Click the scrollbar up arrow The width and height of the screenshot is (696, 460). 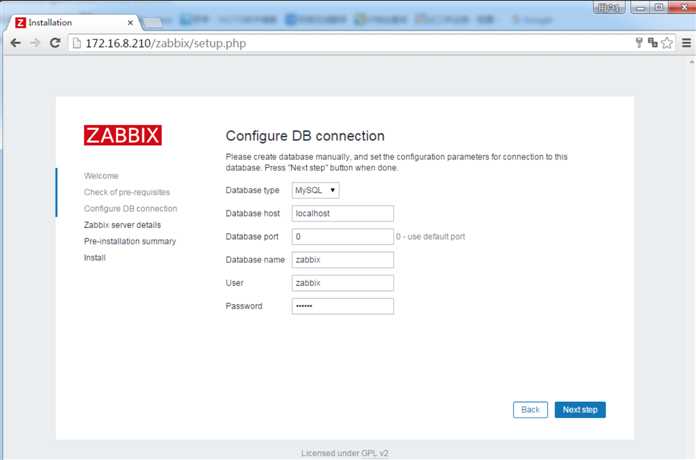tap(692, 62)
